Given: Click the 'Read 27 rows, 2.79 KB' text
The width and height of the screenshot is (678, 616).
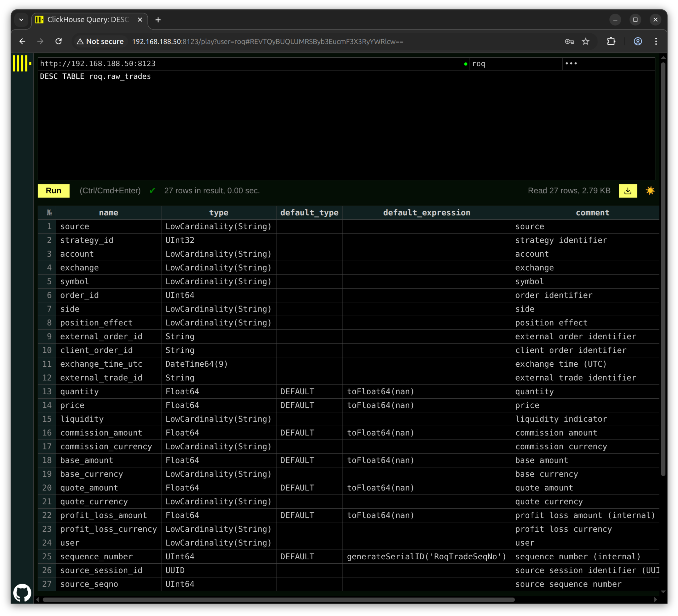Looking at the screenshot, I should tap(569, 191).
